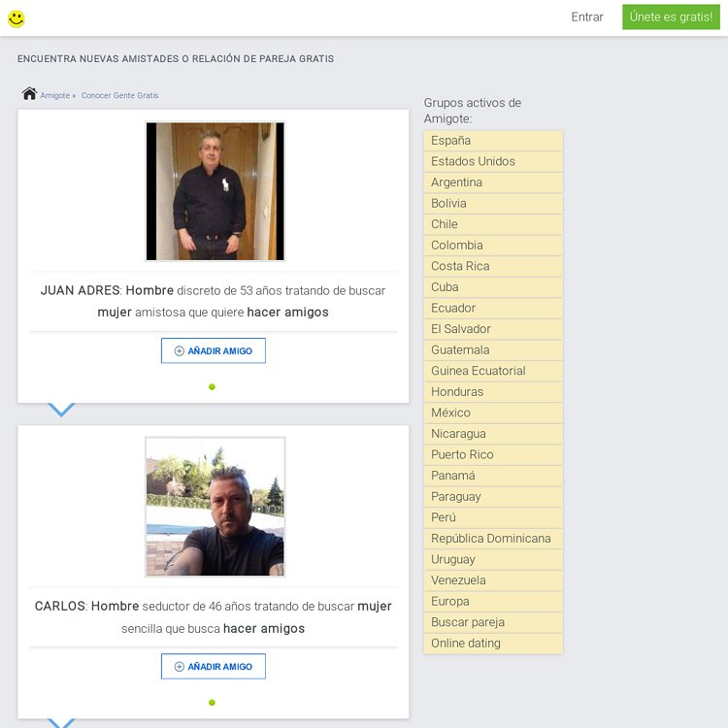Open the Paraguay group
728x728 pixels.
pyautogui.click(x=493, y=497)
